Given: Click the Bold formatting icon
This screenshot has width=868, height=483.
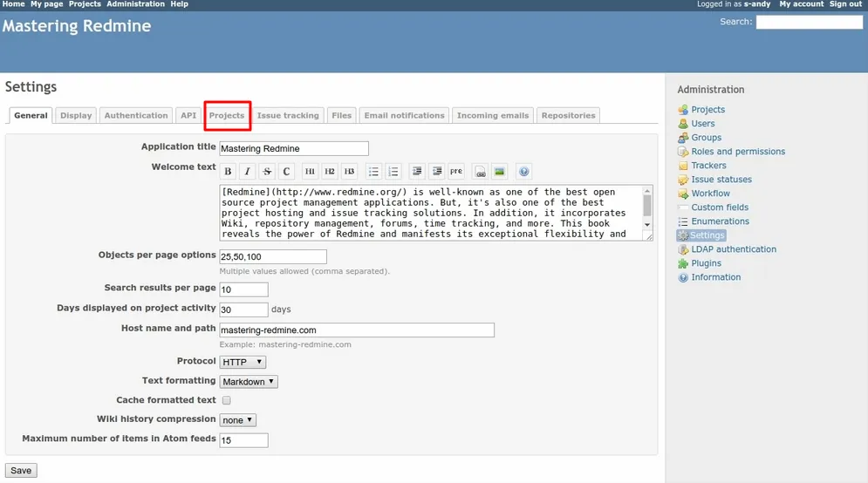Looking at the screenshot, I should pyautogui.click(x=228, y=172).
